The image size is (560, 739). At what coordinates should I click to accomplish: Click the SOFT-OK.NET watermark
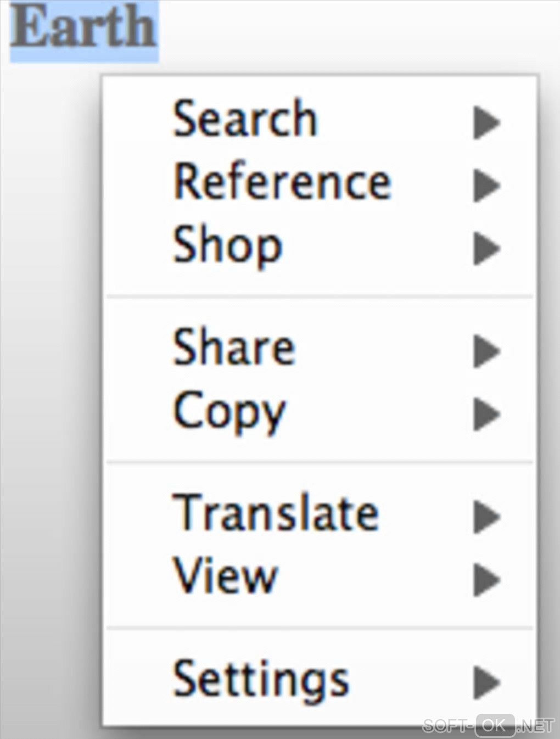(489, 725)
